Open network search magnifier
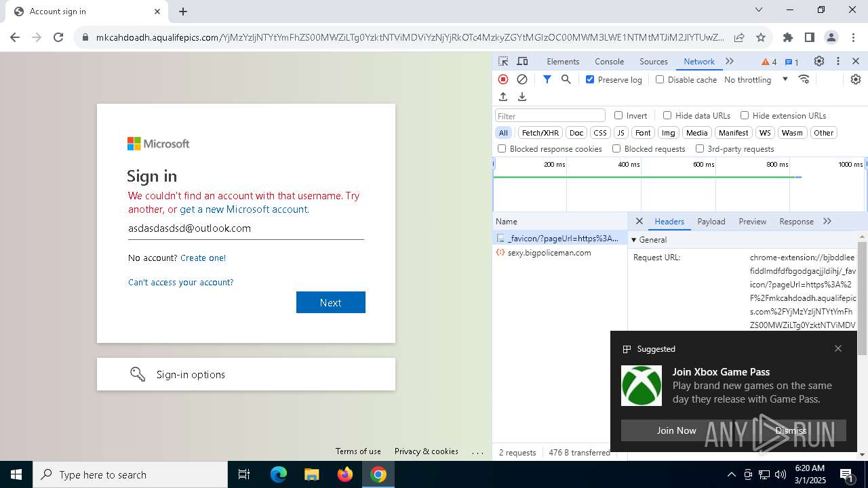This screenshot has width=868, height=488. 566,79
